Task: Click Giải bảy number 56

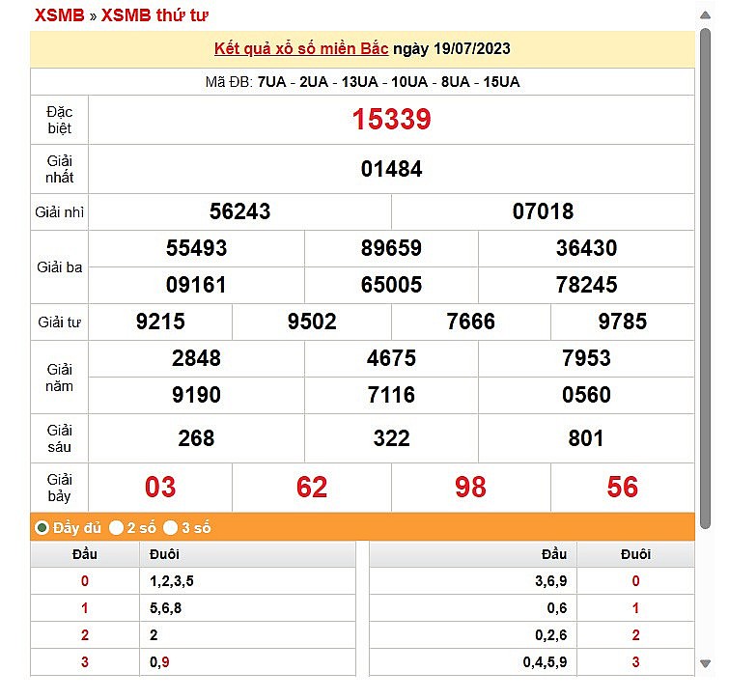Action: pos(622,487)
